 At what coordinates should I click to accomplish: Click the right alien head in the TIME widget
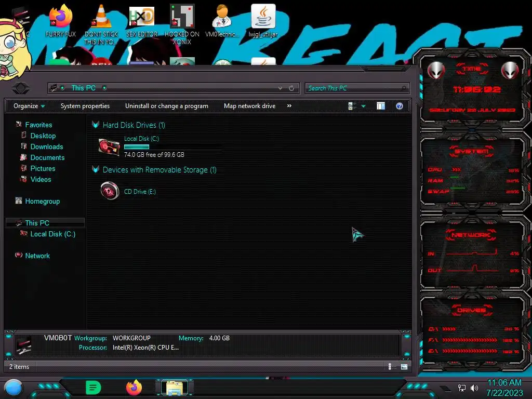tap(510, 70)
